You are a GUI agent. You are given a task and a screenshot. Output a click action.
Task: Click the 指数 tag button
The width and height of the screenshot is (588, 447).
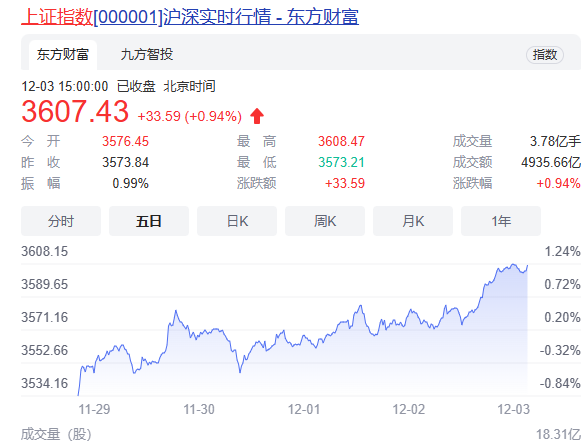tap(544, 55)
